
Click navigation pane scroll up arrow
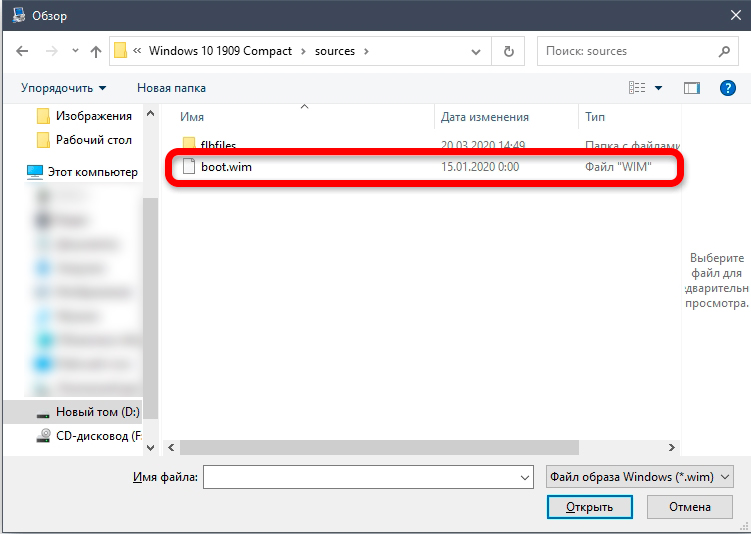150,114
